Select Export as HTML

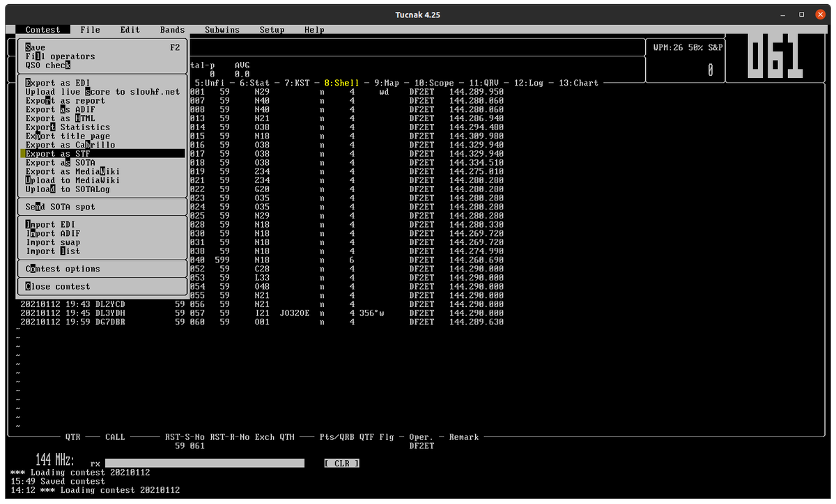pos(103,118)
